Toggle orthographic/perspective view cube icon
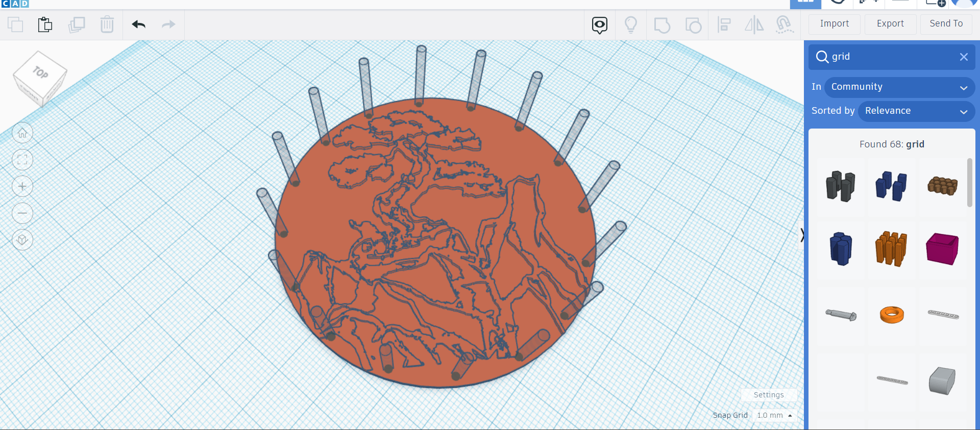The image size is (980, 430). coord(22,240)
